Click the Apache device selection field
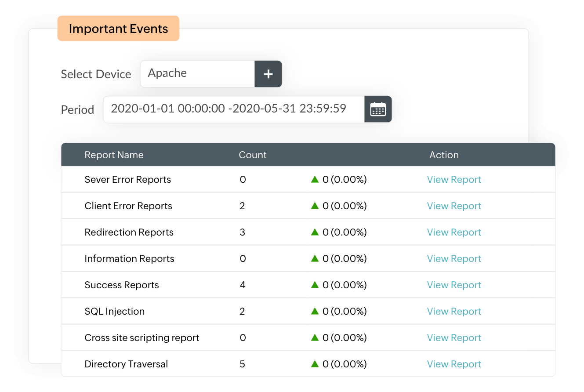Viewport: 584px width, 392px height. click(x=197, y=74)
